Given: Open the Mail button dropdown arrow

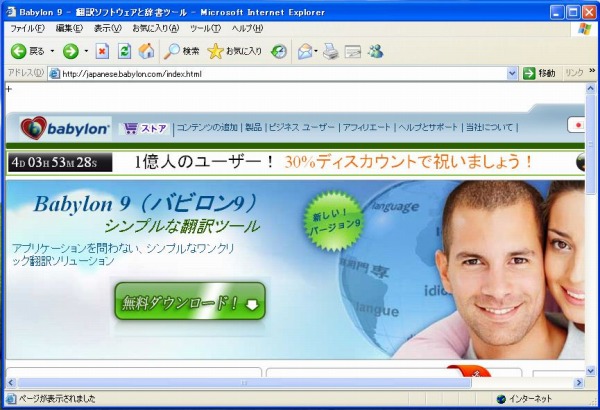Looking at the screenshot, I should tap(316, 51).
